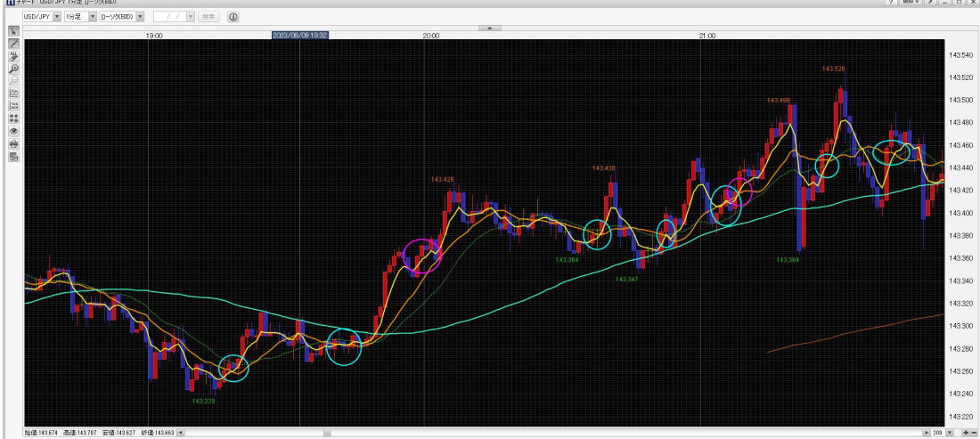The height and width of the screenshot is (439, 980).
Task: Click the horizontal scrollbar left arrow
Action: tap(181, 432)
